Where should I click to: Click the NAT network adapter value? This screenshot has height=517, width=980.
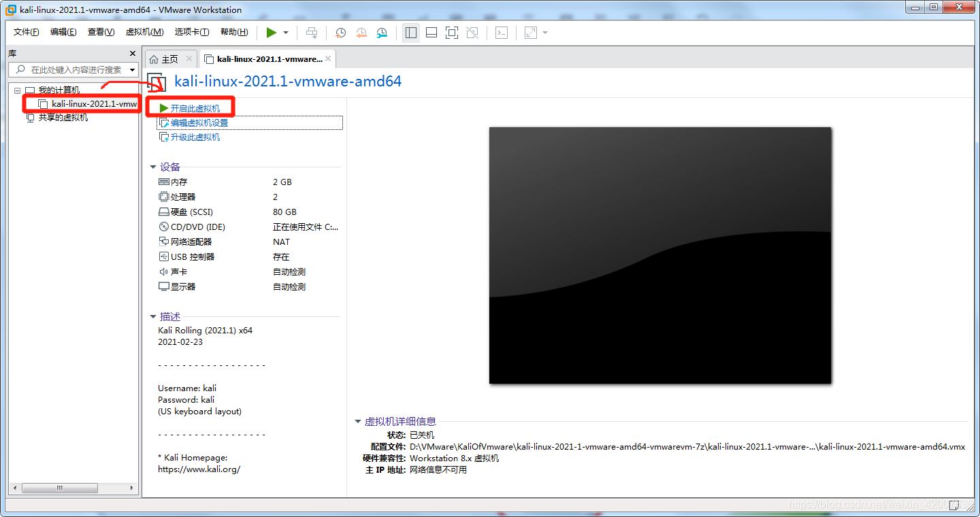point(281,241)
